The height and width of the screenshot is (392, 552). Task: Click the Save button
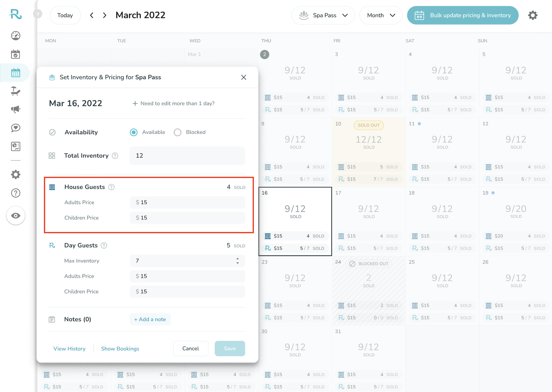230,348
